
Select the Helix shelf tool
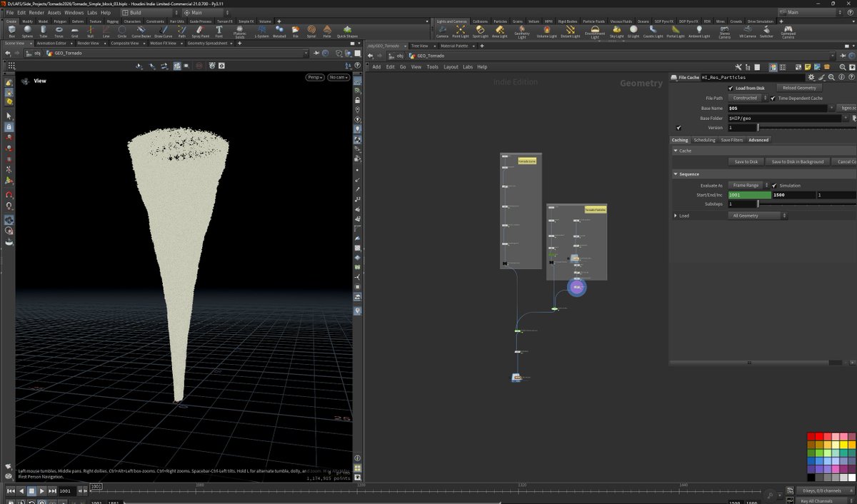327,31
